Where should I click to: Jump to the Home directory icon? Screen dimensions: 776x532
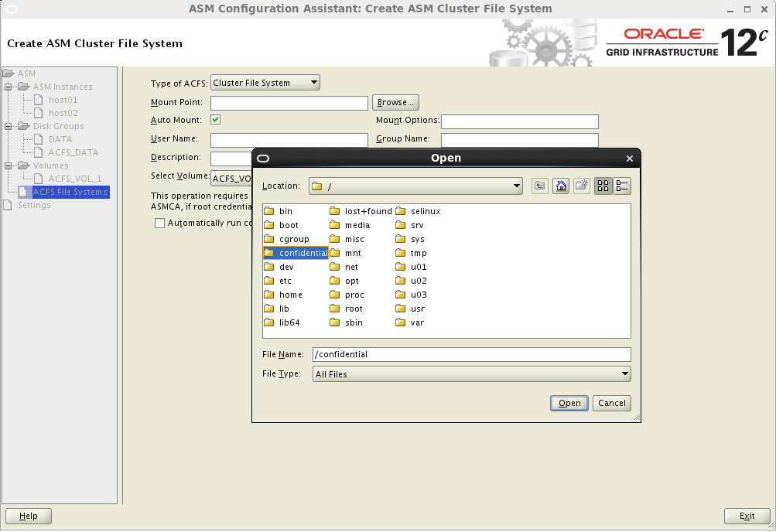561,186
